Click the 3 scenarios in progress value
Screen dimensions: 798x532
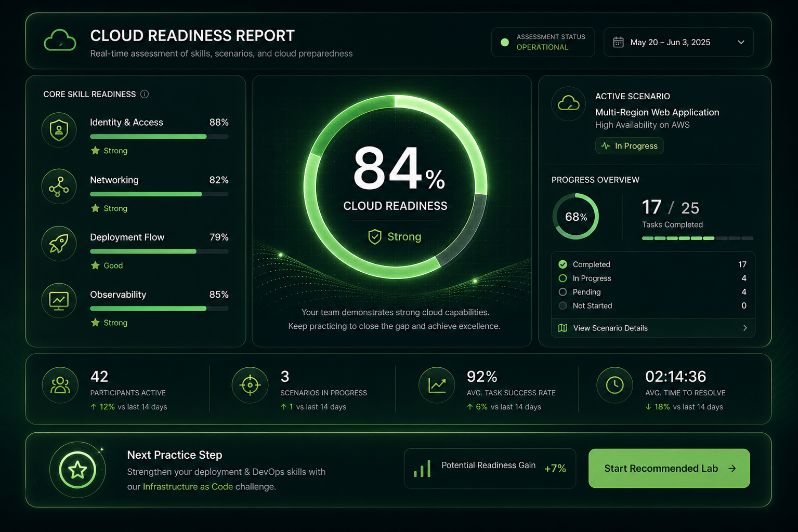(x=285, y=377)
